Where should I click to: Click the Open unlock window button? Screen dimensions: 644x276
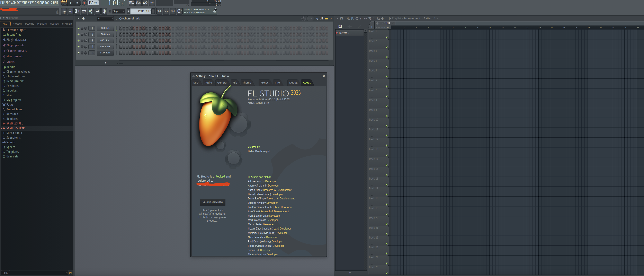point(213,202)
